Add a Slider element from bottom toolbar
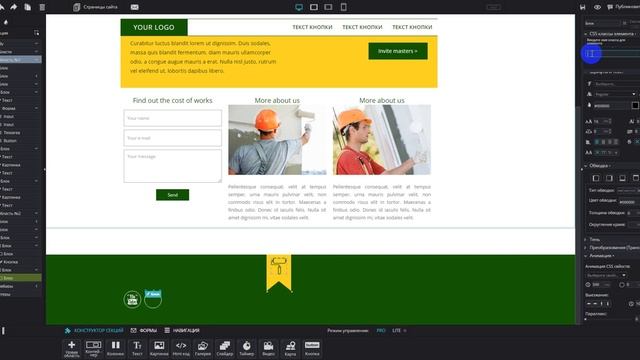This screenshot has width=640, height=360. [x=224, y=349]
